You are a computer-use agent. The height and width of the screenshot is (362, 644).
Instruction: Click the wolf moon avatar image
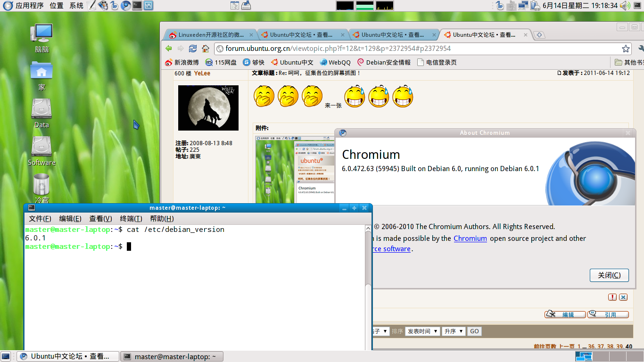tap(208, 108)
